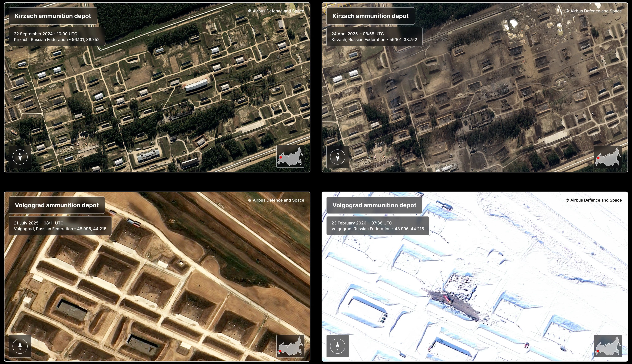The width and height of the screenshot is (632, 364).
Task: Click Russia locator map on Volgograd July panel
Action: (290, 346)
